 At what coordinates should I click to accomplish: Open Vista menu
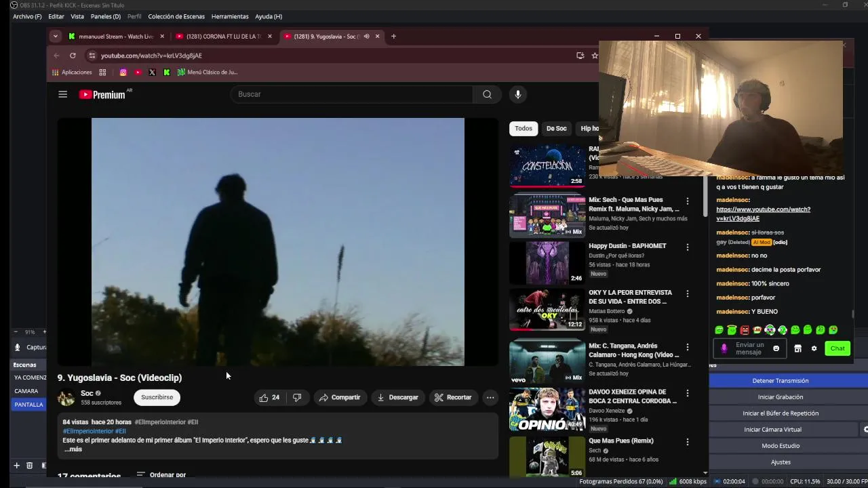click(77, 16)
